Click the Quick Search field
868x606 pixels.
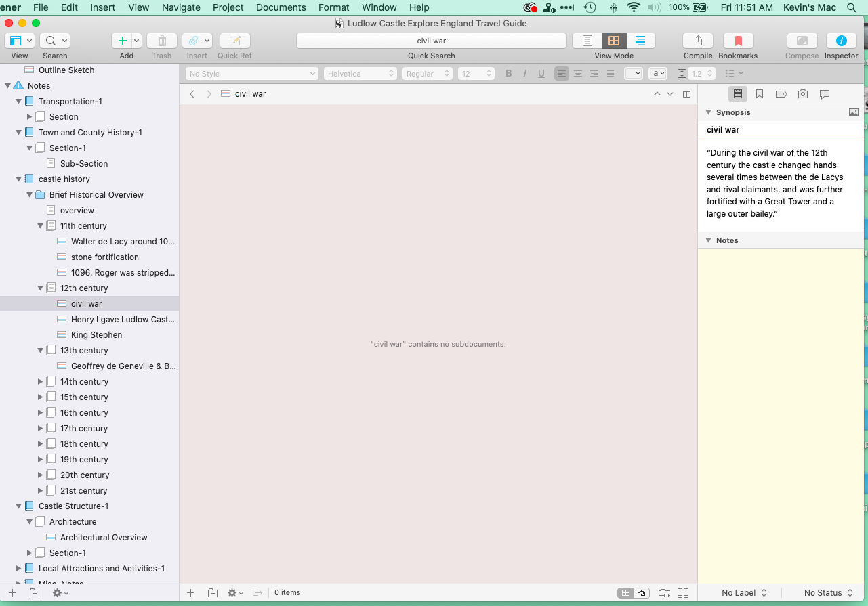(x=431, y=41)
